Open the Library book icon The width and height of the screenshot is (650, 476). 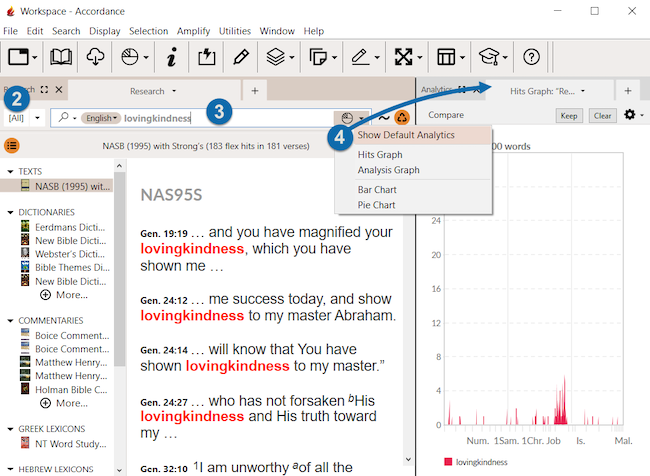(x=61, y=57)
